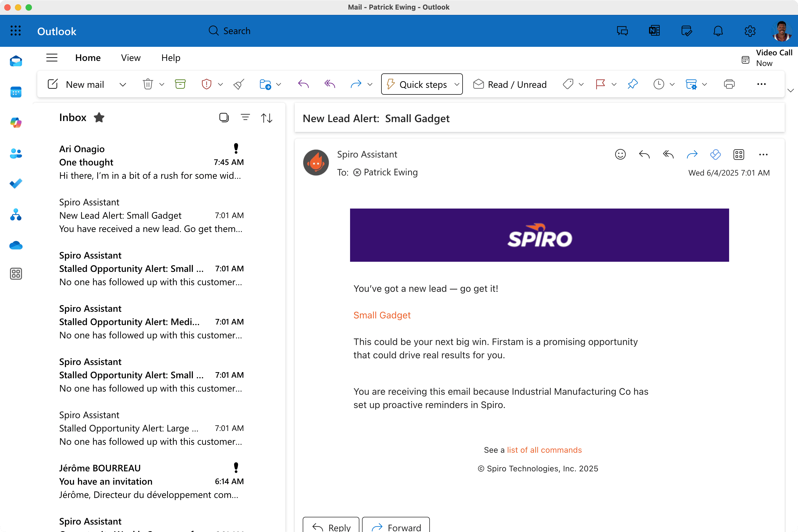Toggle select-all messages mode icon
The height and width of the screenshot is (532, 798).
(x=224, y=117)
